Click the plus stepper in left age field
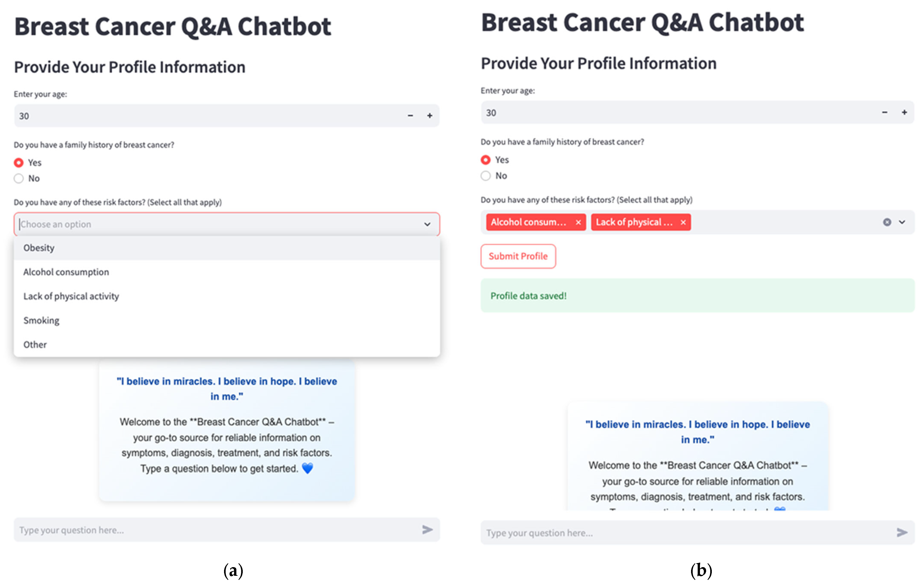Screen dimensions: 924x584 430,115
